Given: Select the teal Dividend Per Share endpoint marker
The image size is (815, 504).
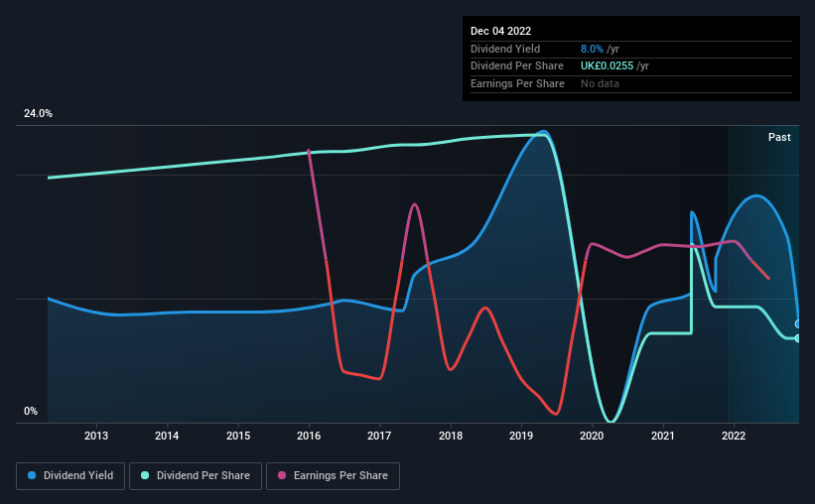Looking at the screenshot, I should (x=798, y=338).
